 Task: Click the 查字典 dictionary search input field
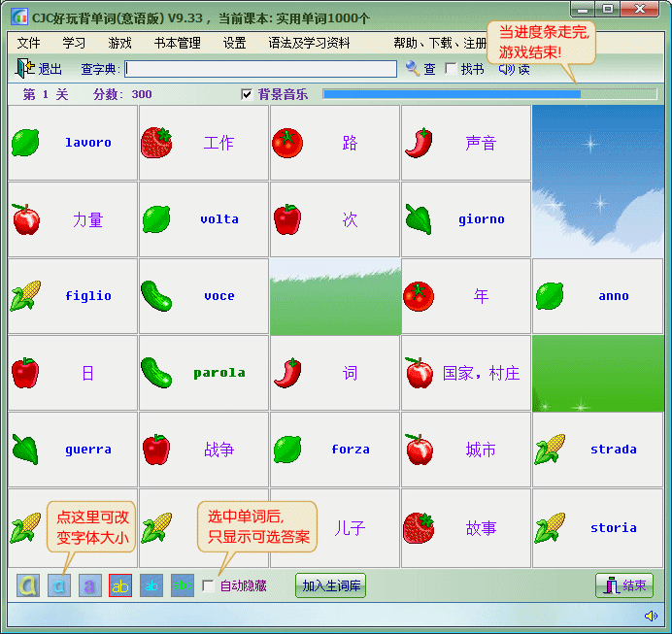[260, 69]
